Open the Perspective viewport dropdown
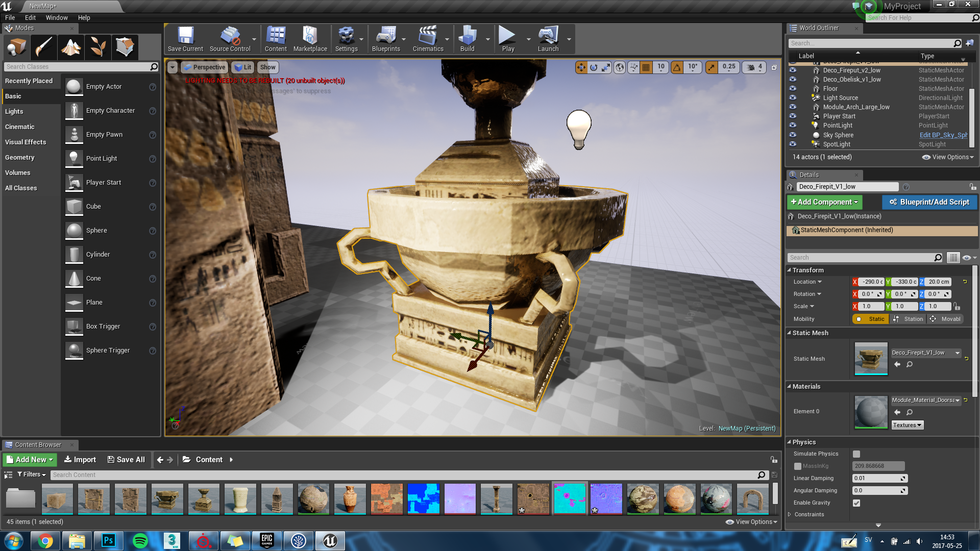This screenshot has height=551, width=980. click(x=204, y=67)
